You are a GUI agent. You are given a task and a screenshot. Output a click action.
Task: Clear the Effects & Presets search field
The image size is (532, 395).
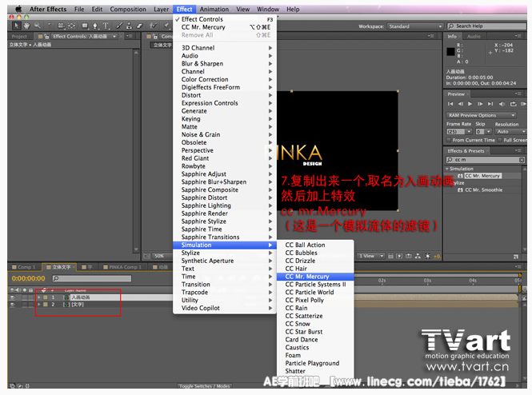click(x=522, y=159)
